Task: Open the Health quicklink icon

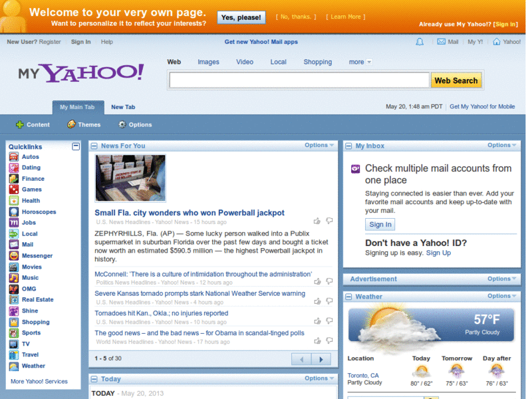Action: coord(14,201)
